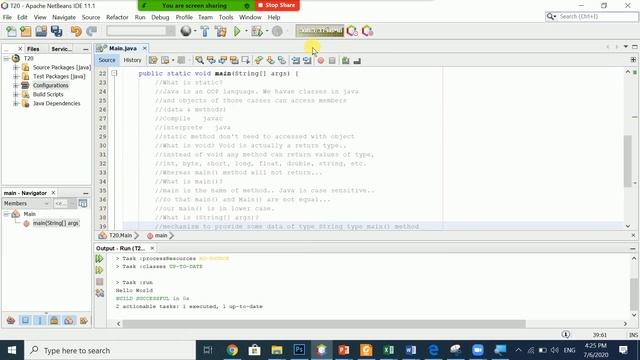Viewport: 640px width, 360px height.
Task: Select the Main.java editor tab
Action: [122, 48]
